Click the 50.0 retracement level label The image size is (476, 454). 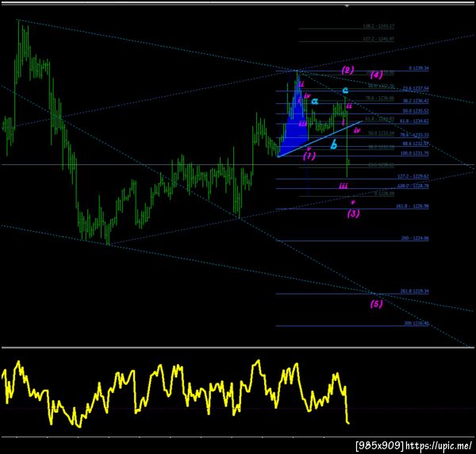(x=416, y=111)
